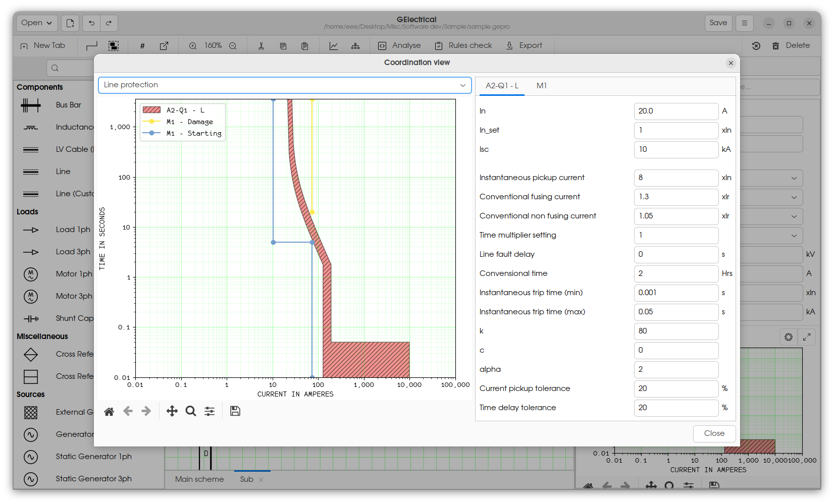Select the A2-Q1 - L tab
The image size is (834, 504).
click(502, 86)
